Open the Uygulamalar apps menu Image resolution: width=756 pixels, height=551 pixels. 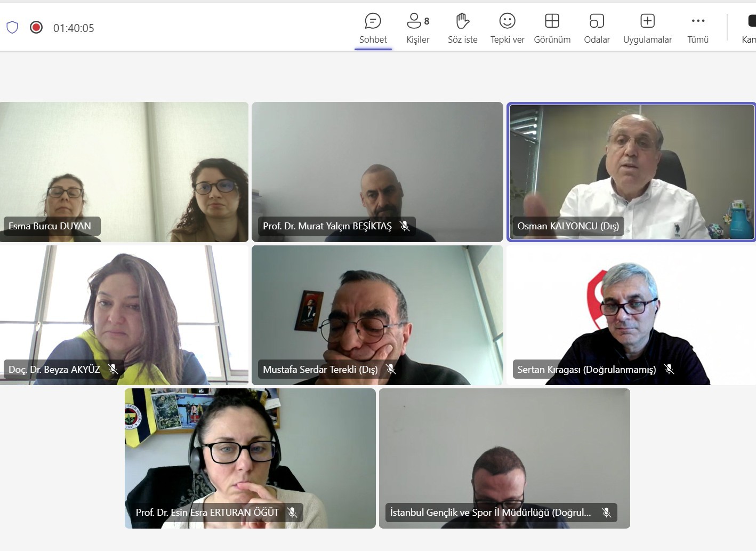pos(647,29)
